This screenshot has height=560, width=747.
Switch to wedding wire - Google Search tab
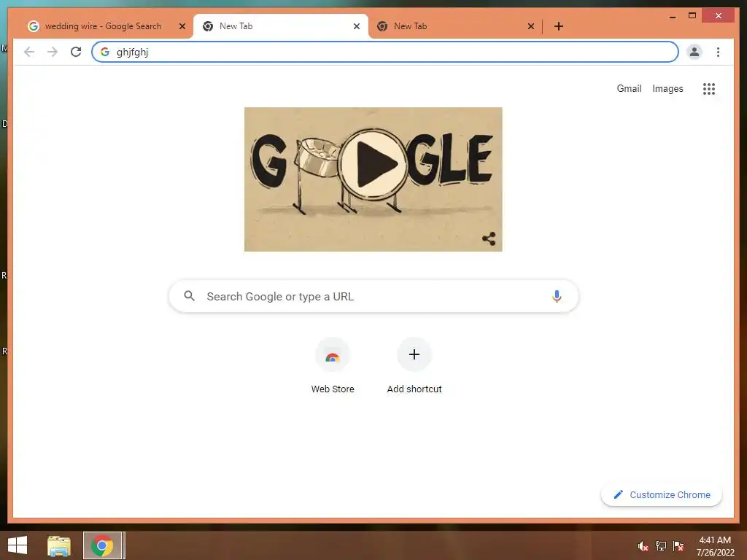click(105, 26)
